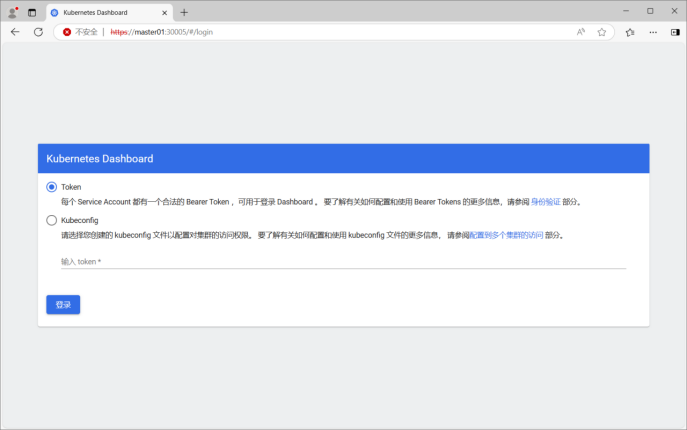This screenshot has height=430, width=687.
Task: Close the Kubernetes Dashboard tab
Action: pyautogui.click(x=164, y=13)
